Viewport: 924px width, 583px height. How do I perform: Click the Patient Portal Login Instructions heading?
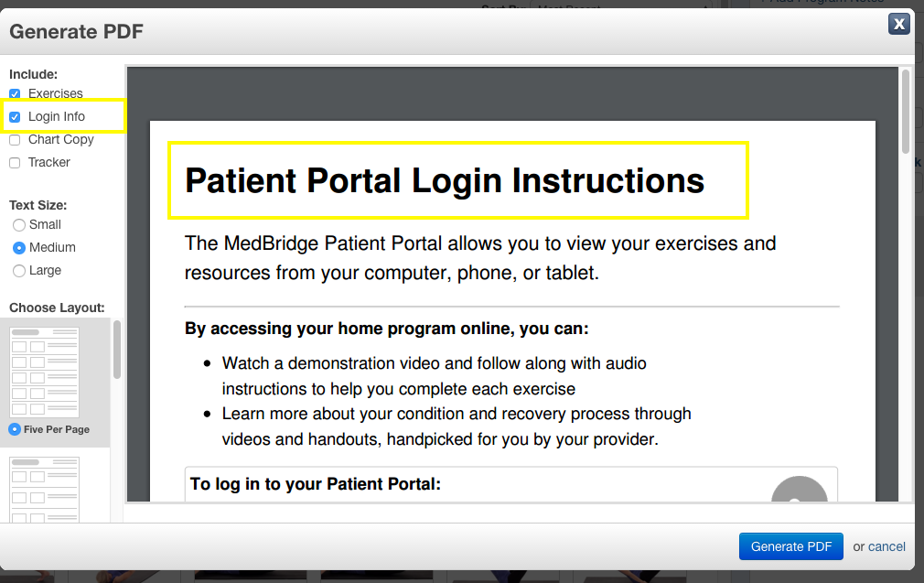(x=445, y=180)
